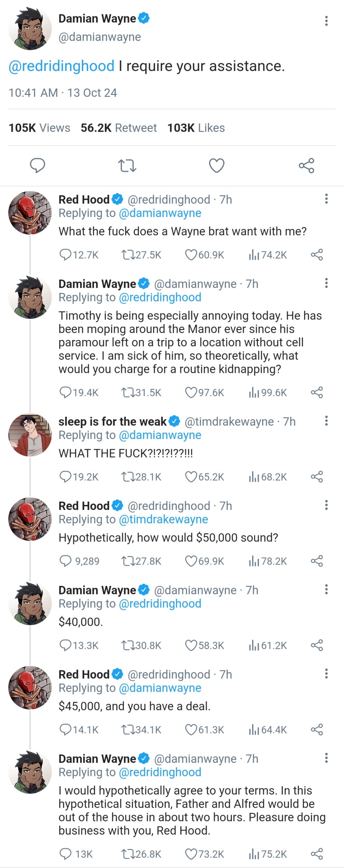344x868 pixels.
Task: Open Red Hood's avatar on the first reply
Action: (30, 213)
